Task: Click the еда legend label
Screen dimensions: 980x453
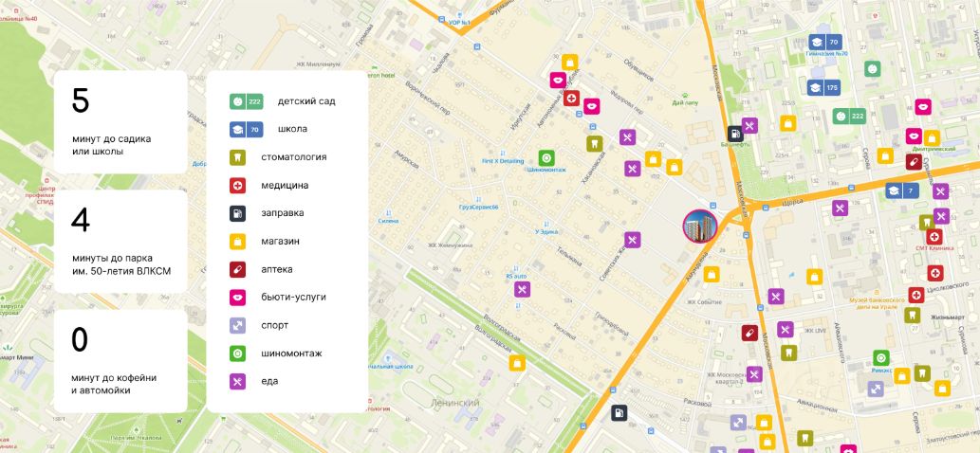Action: 270,381
